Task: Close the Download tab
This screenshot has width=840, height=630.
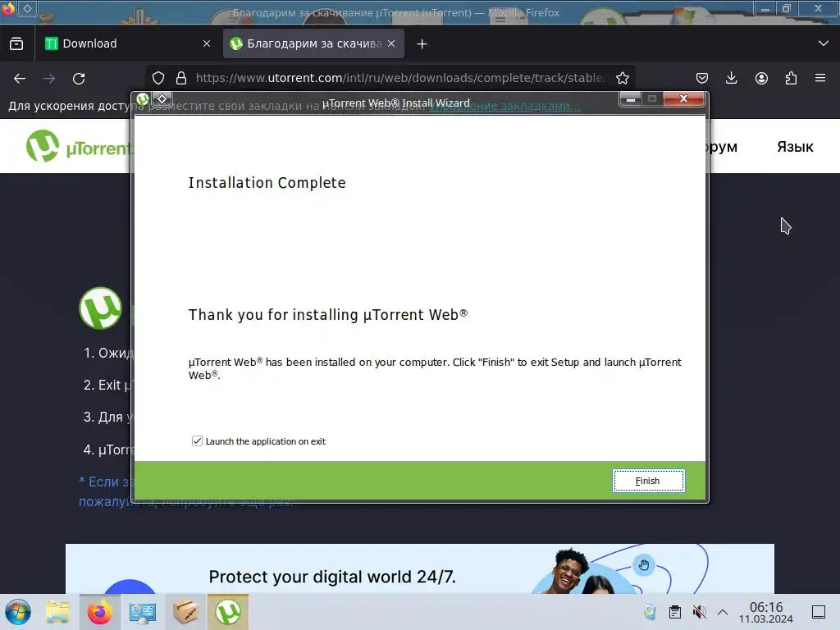Action: (207, 43)
